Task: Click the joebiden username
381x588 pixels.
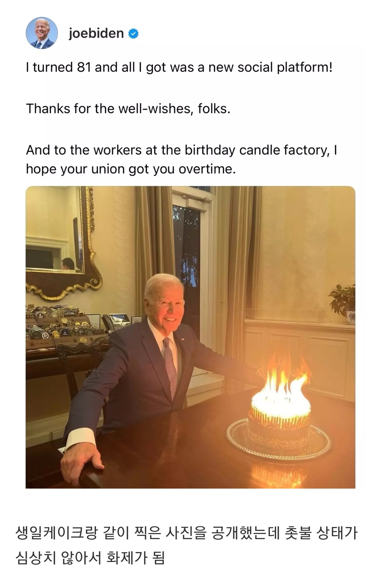Action: pos(96,33)
